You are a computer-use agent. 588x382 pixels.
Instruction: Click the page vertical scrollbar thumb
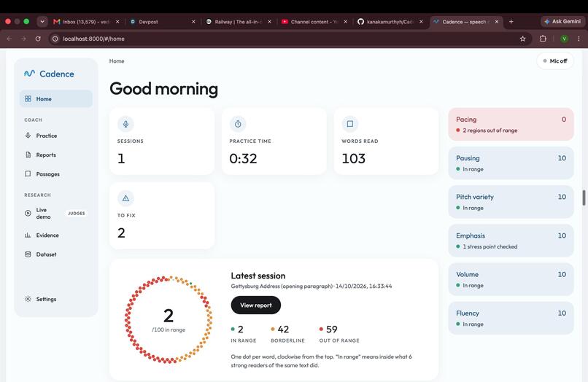click(584, 198)
